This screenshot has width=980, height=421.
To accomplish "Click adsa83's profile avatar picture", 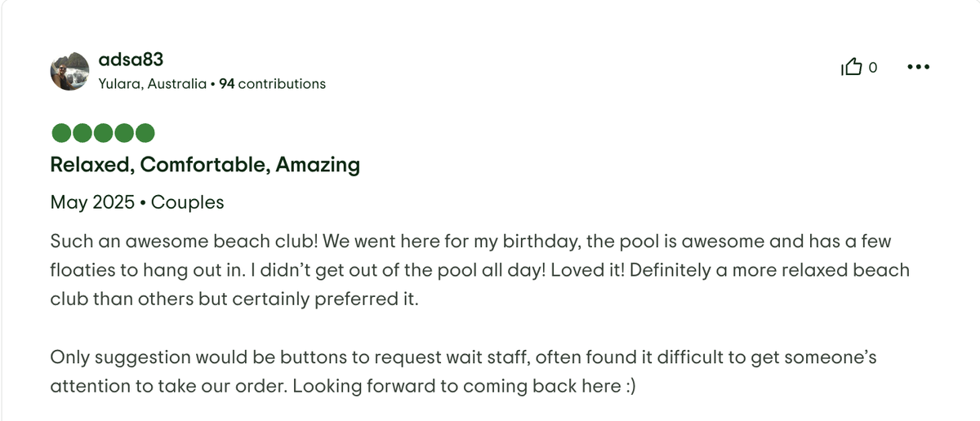I will click(69, 73).
